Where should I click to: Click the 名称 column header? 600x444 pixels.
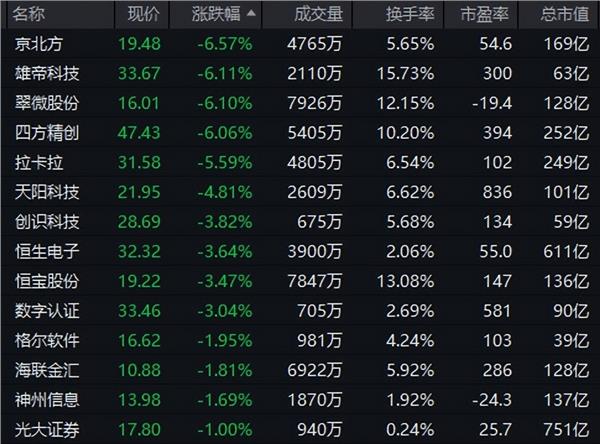(29, 14)
